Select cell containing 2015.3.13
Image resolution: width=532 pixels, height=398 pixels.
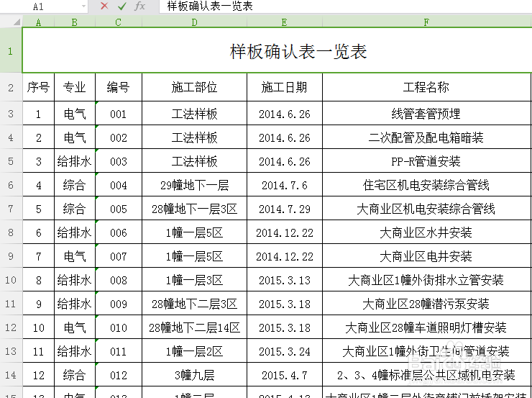point(284,280)
